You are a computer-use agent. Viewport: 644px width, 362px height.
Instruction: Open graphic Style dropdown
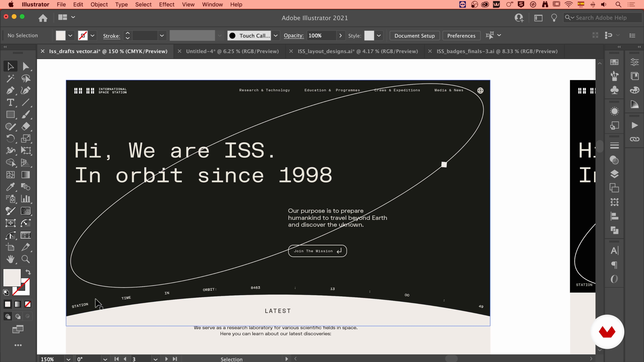(379, 36)
